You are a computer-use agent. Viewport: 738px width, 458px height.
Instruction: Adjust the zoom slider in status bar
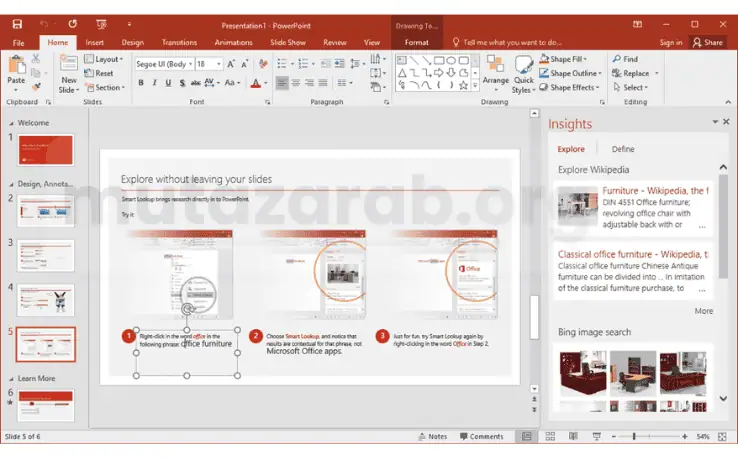click(634, 437)
